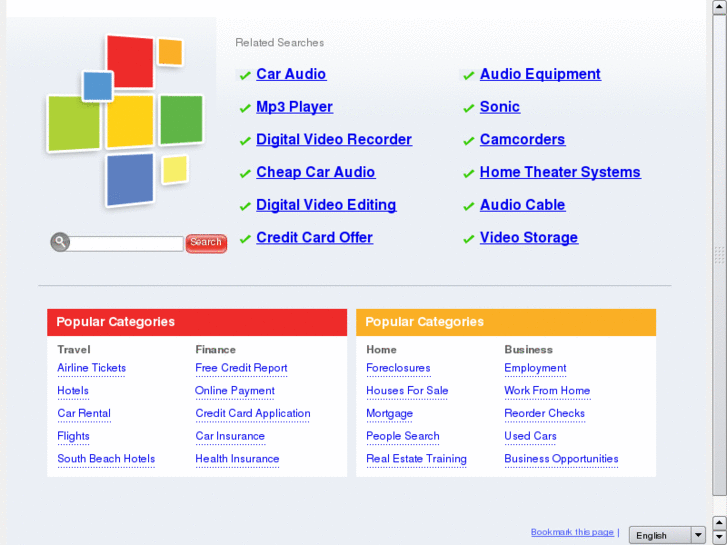Click the vertical scrollbar thumb
Image resolution: width=727 pixels, height=545 pixels.
(720, 255)
